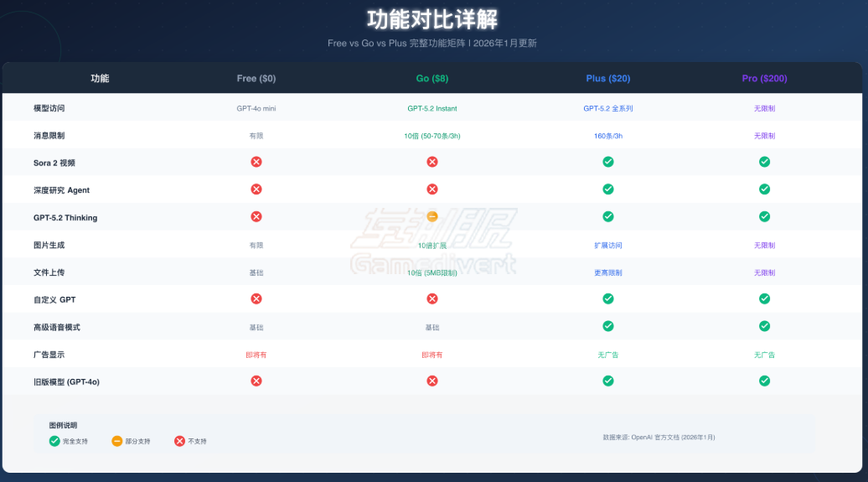Click the green check for 旧版模型 (GPT-4o) under Plus
Image resolution: width=868 pixels, height=482 pixels.
click(x=608, y=381)
